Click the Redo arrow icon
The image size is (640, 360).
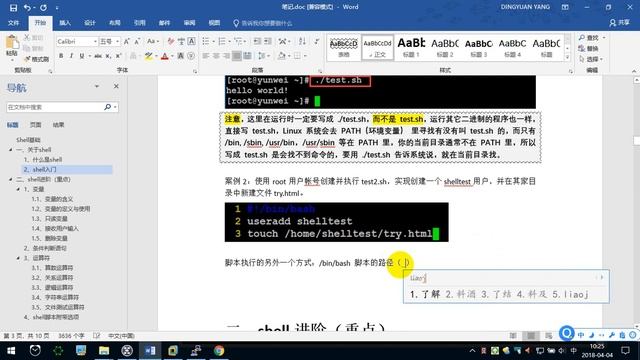(x=43, y=7)
